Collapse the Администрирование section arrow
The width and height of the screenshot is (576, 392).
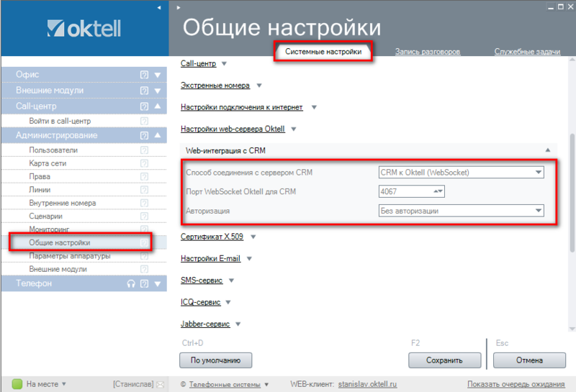click(158, 135)
